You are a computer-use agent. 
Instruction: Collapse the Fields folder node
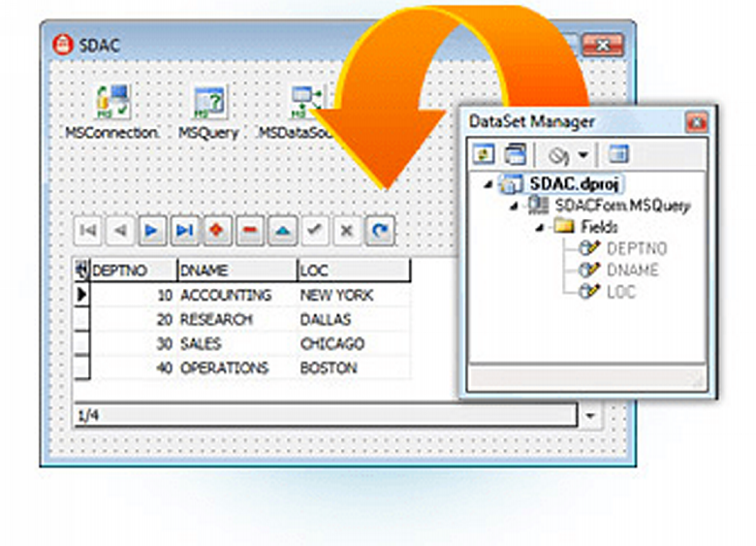(540, 228)
